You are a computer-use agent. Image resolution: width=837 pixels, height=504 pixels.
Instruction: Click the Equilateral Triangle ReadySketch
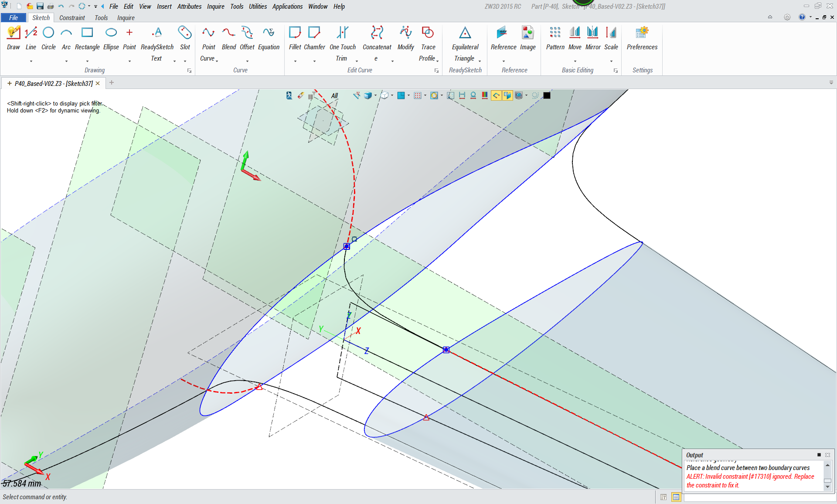point(465,33)
